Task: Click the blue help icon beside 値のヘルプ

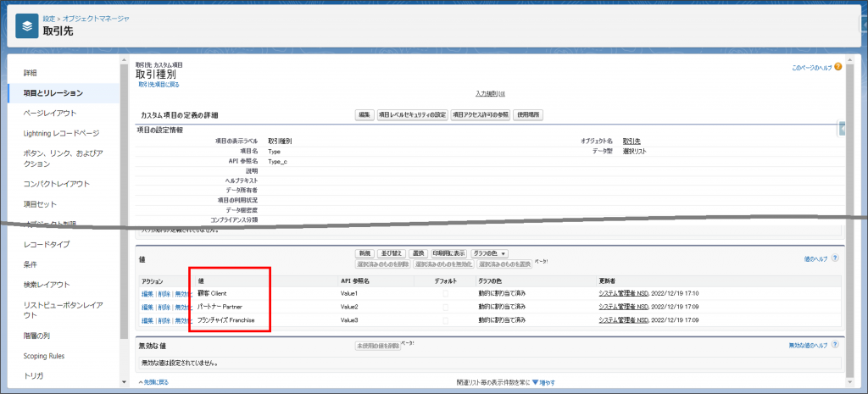Action: tap(837, 258)
